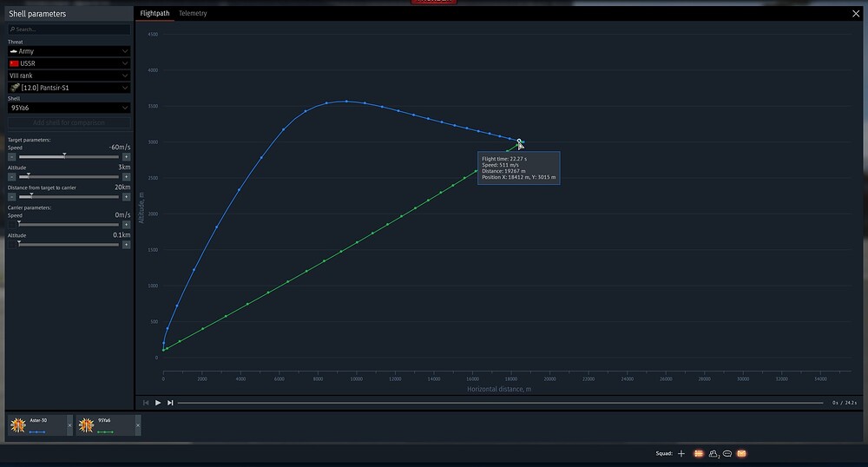Open the VIII rank dropdown

pos(69,76)
